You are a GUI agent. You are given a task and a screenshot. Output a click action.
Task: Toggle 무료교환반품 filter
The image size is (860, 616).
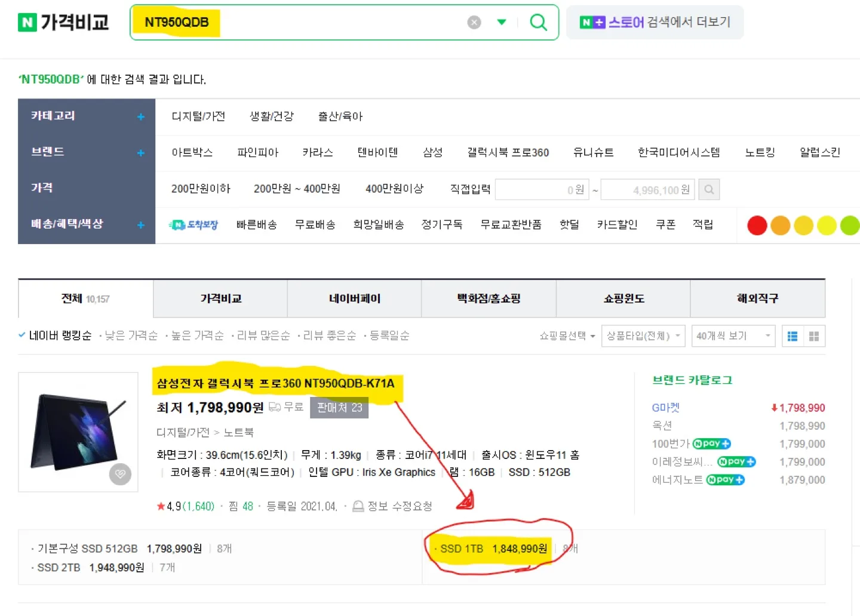point(511,225)
